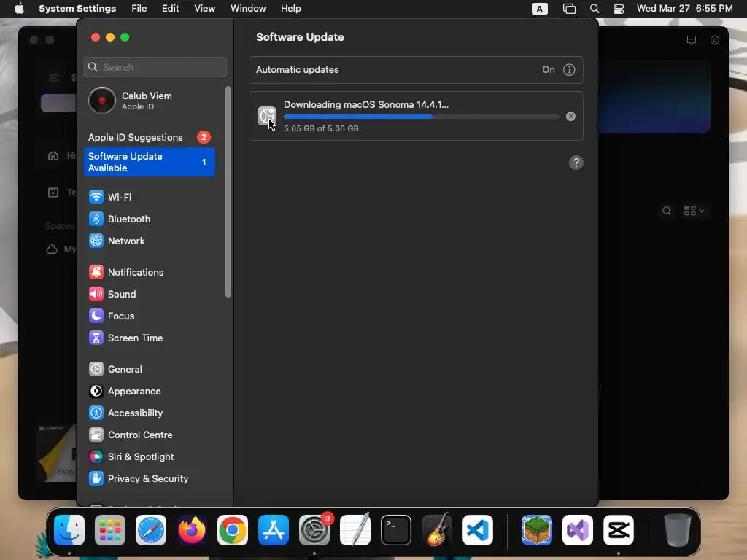
Task: Open CapCut from the Dock
Action: pos(619,530)
